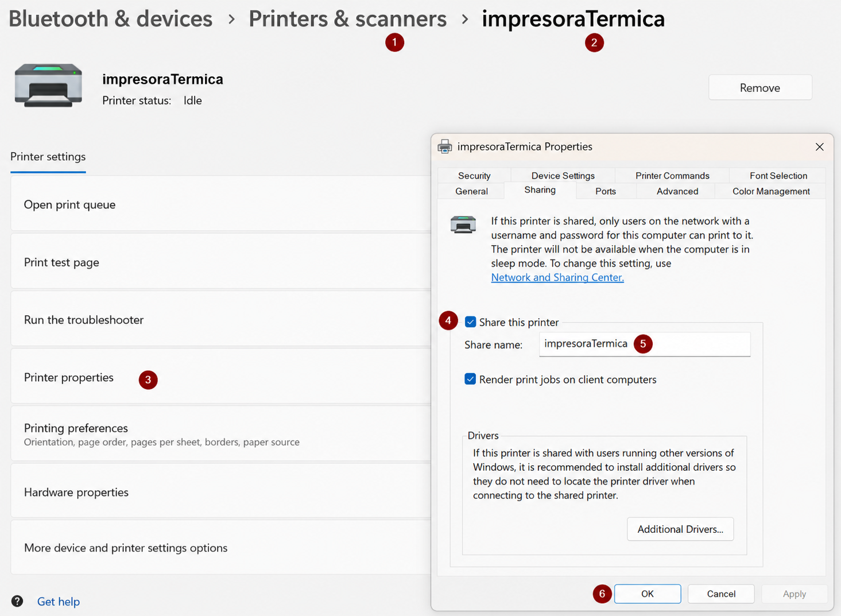
Task: Open the print queue
Action: [x=220, y=204]
